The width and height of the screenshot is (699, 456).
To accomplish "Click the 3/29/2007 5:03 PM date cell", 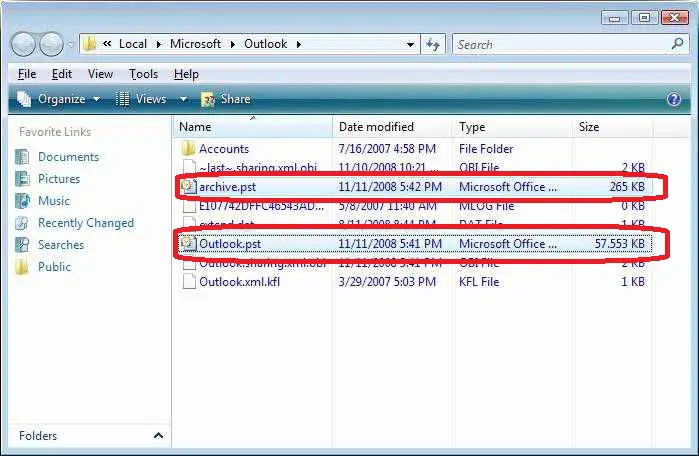I will click(387, 282).
